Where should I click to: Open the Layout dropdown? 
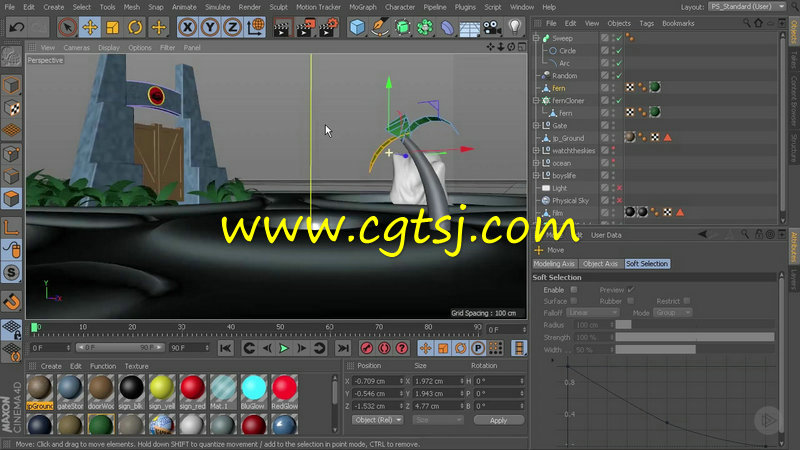pos(747,7)
